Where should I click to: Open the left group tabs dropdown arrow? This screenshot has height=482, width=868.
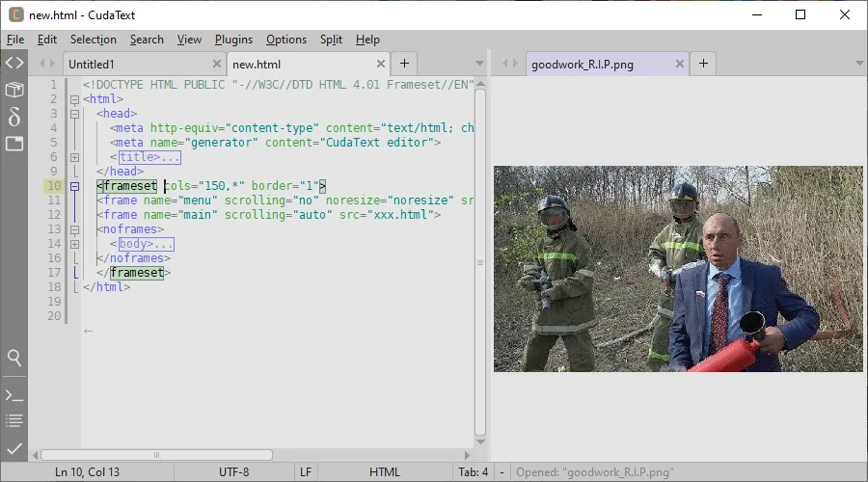tap(480, 64)
